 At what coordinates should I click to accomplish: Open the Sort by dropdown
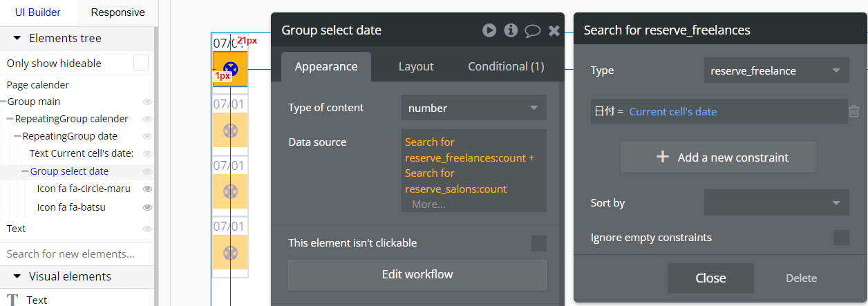coord(776,203)
